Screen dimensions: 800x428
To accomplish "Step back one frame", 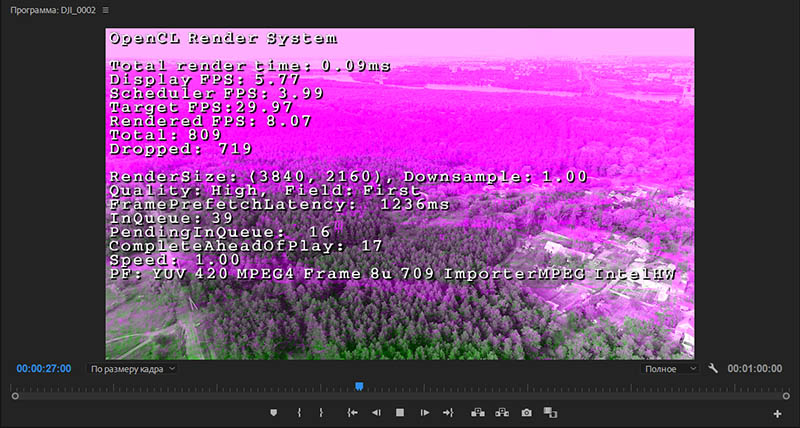I will tap(376, 413).
